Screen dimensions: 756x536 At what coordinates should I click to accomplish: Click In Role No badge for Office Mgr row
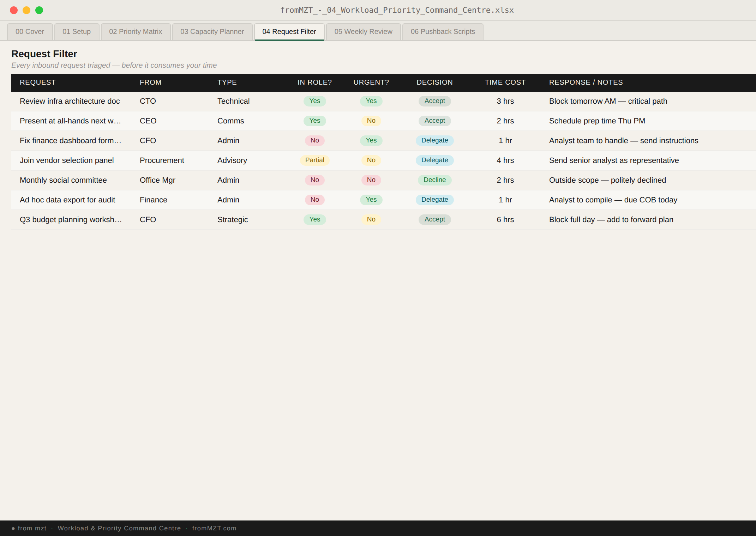[314, 180]
